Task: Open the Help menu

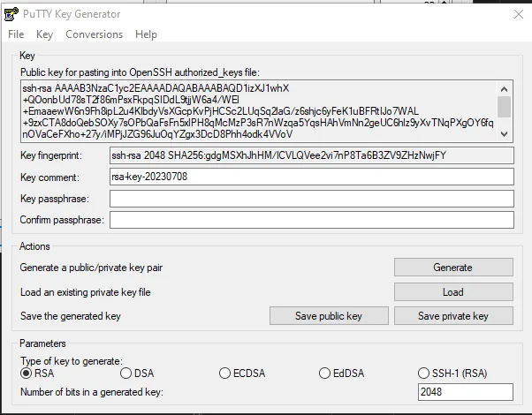Action: 146,34
